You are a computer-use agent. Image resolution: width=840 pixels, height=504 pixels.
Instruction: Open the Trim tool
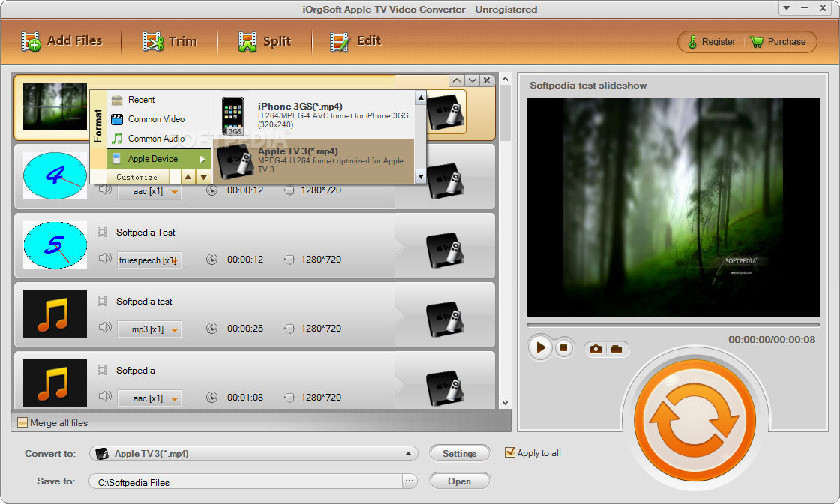click(x=169, y=41)
